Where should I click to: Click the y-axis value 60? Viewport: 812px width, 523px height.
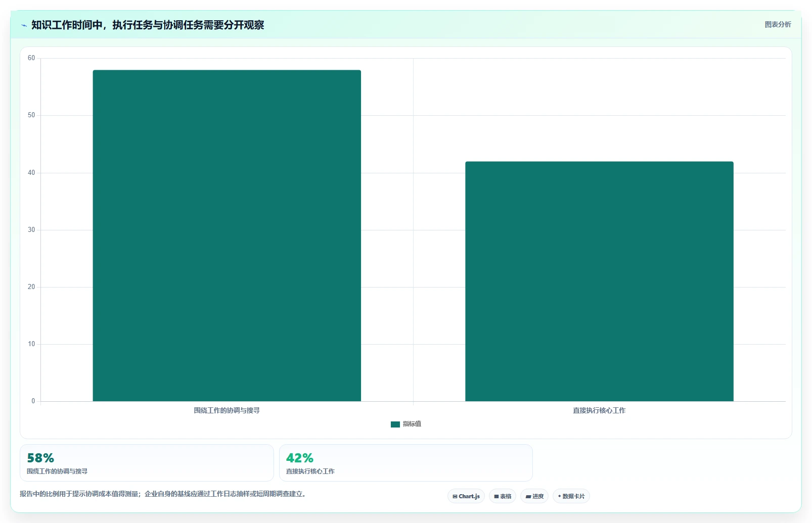coord(31,58)
